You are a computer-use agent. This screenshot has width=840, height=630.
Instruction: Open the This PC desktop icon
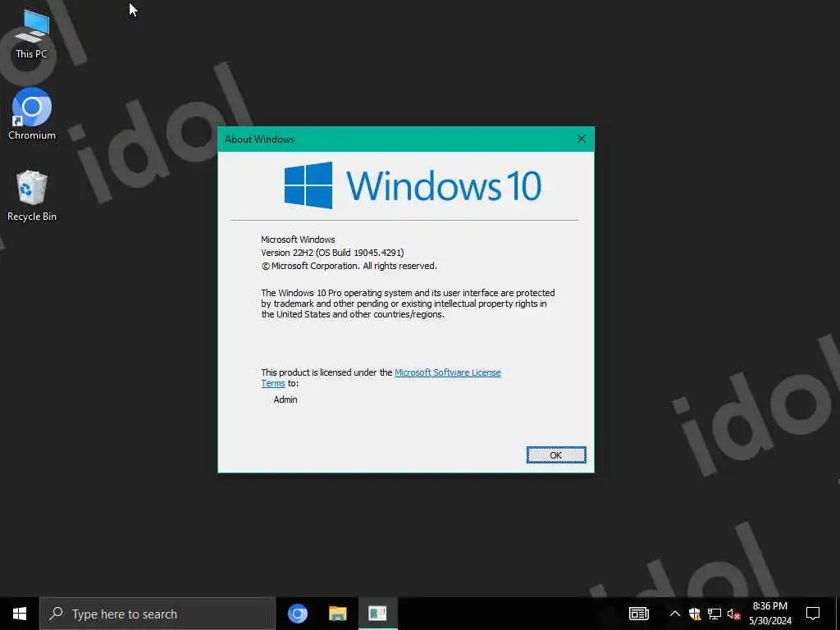(x=31, y=34)
